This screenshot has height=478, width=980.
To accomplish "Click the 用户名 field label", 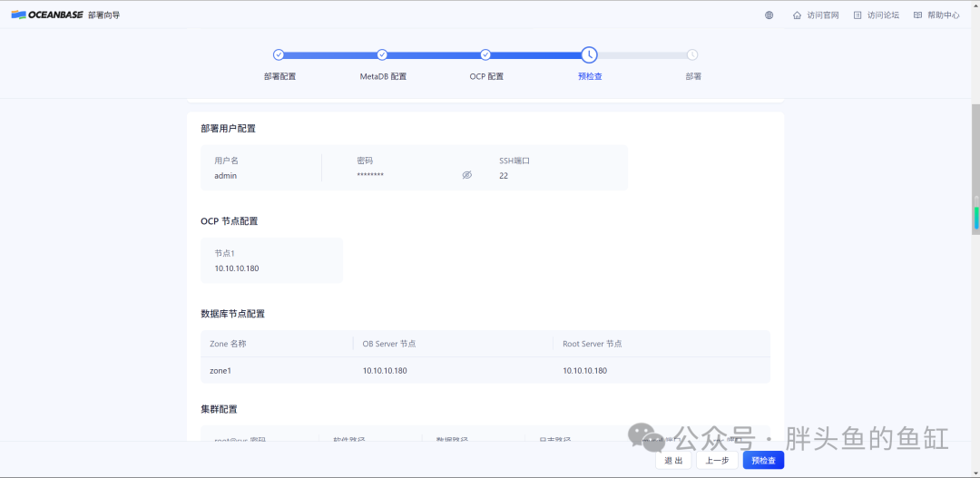I will pyautogui.click(x=226, y=161).
